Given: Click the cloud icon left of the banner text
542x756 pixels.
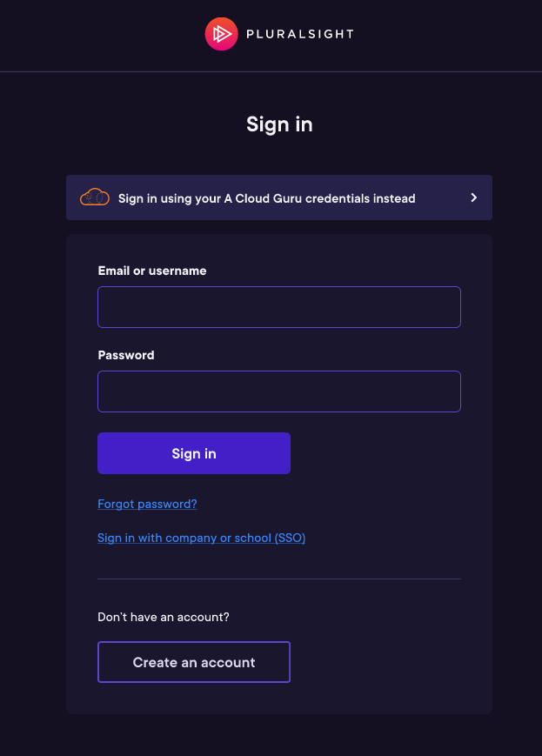Looking at the screenshot, I should (x=94, y=197).
